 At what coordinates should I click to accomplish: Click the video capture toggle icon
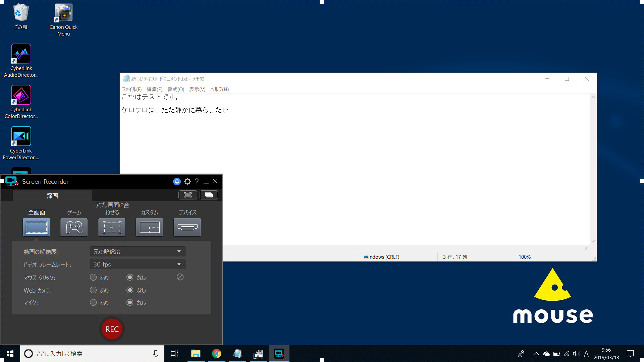tap(187, 194)
